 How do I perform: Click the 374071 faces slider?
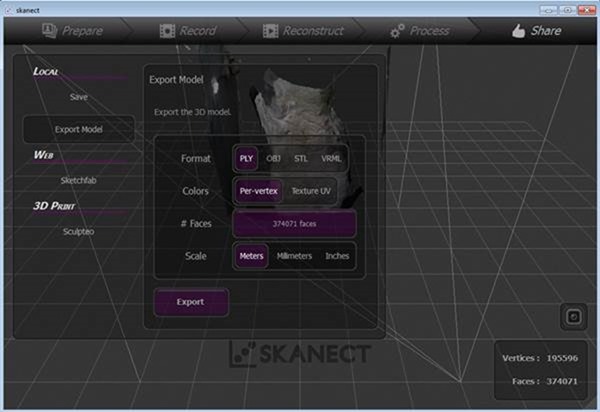click(x=295, y=224)
